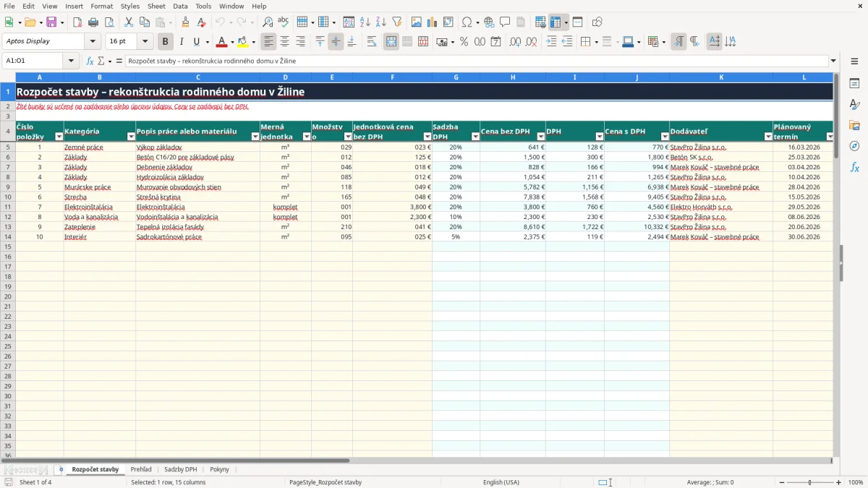Expand the formula bar with the arrow

tap(833, 61)
